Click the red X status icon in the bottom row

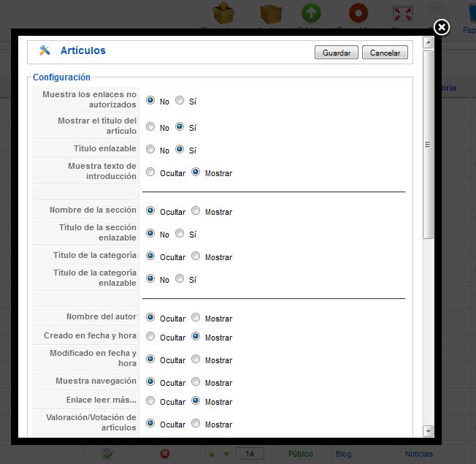[165, 454]
